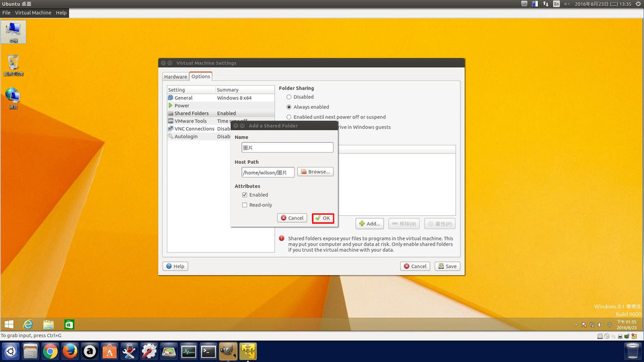This screenshot has height=362, width=644.
Task: Select the Disabled folder sharing option
Action: click(289, 97)
